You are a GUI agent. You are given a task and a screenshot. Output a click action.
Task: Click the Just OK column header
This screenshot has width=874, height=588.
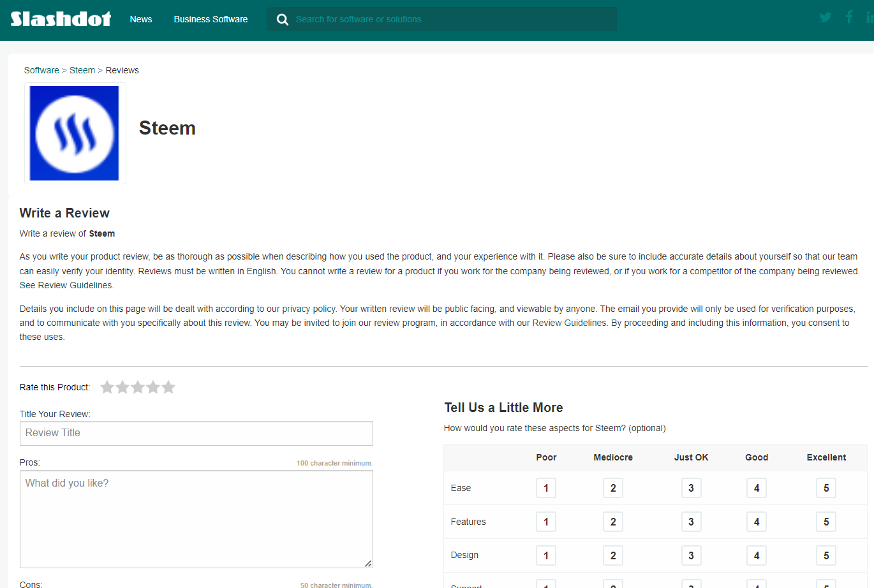click(691, 457)
